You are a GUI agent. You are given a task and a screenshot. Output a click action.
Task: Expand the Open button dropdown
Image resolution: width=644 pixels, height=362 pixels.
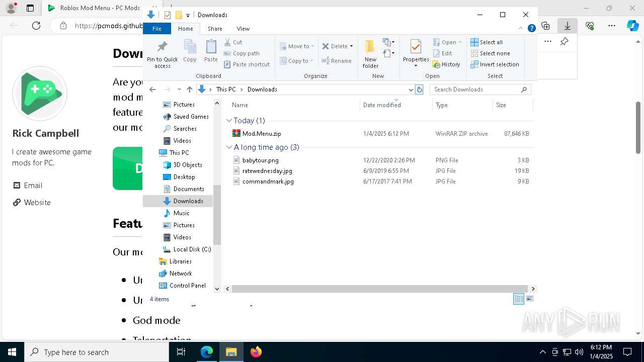460,42
